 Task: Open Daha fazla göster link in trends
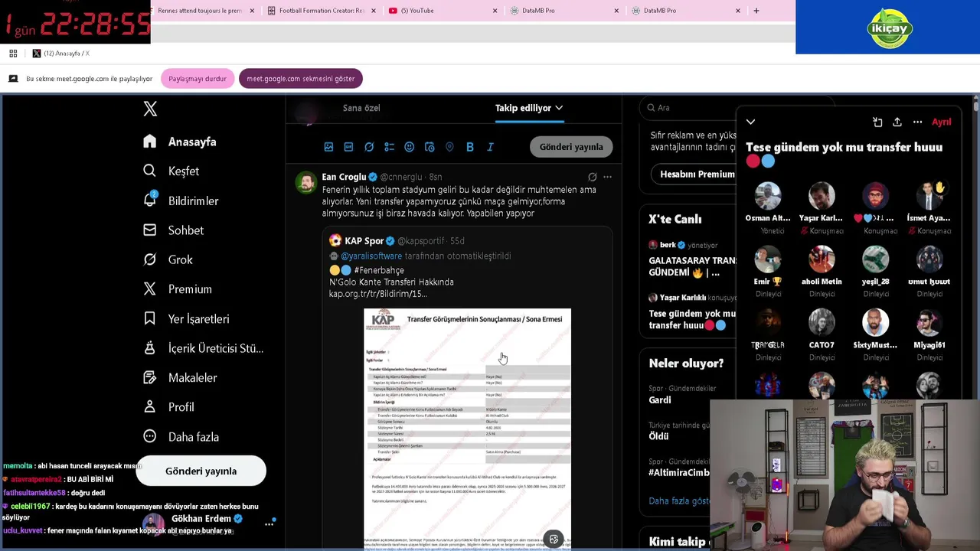point(679,500)
